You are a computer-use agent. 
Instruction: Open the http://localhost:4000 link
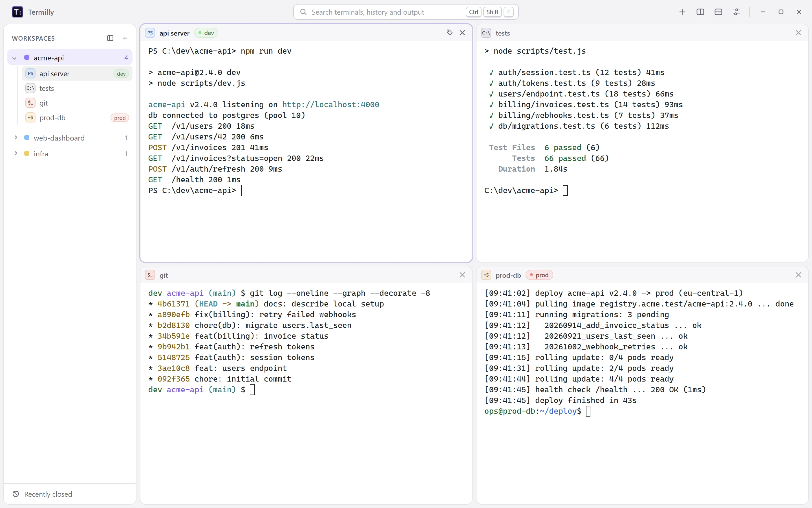[x=330, y=104]
